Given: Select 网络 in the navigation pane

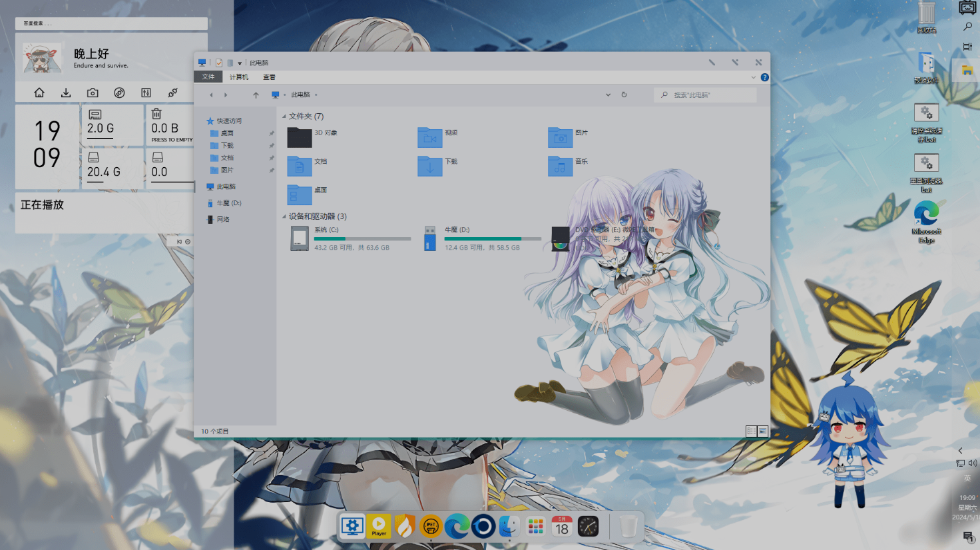Looking at the screenshot, I should click(218, 219).
